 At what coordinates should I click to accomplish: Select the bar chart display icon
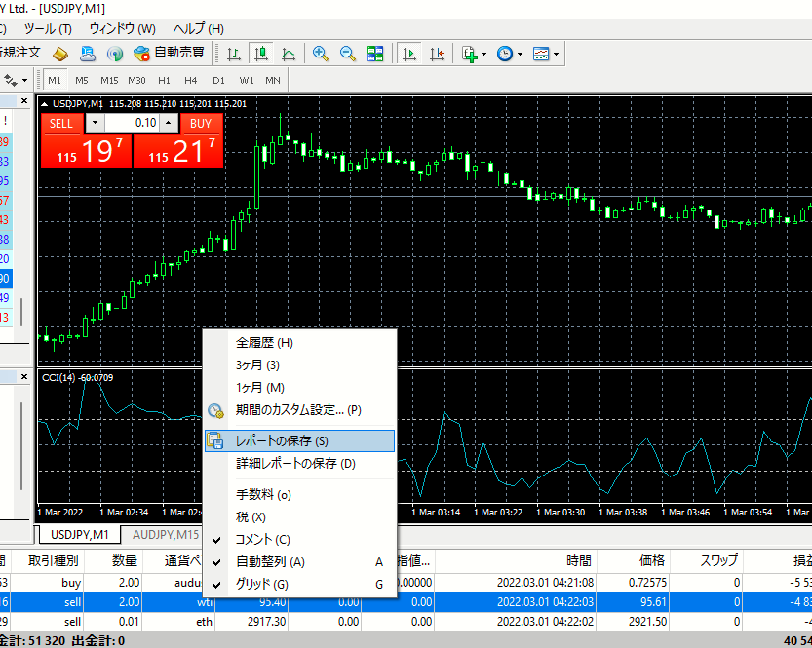(x=234, y=53)
